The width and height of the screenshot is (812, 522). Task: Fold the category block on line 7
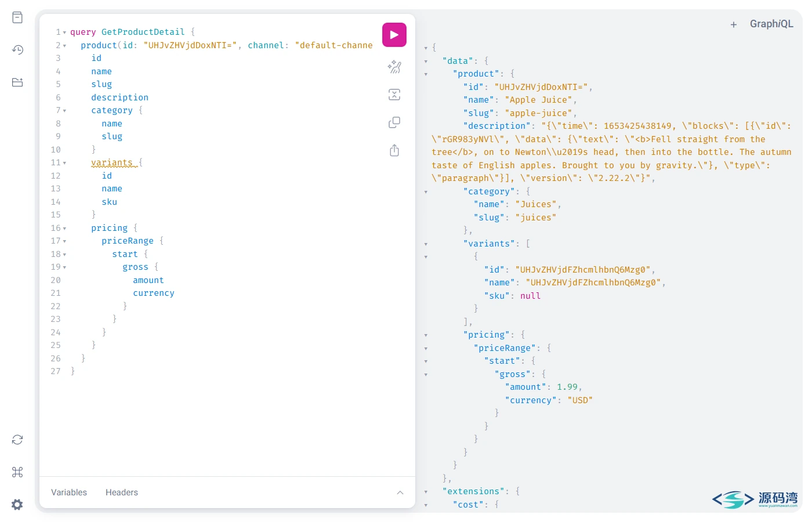click(64, 111)
